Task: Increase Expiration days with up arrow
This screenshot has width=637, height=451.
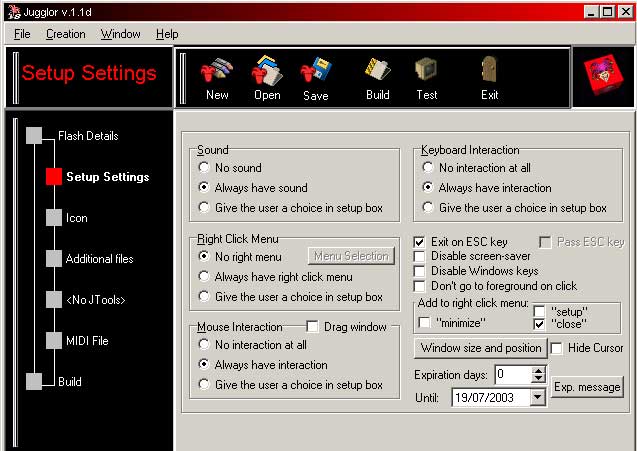Action: pos(539,371)
